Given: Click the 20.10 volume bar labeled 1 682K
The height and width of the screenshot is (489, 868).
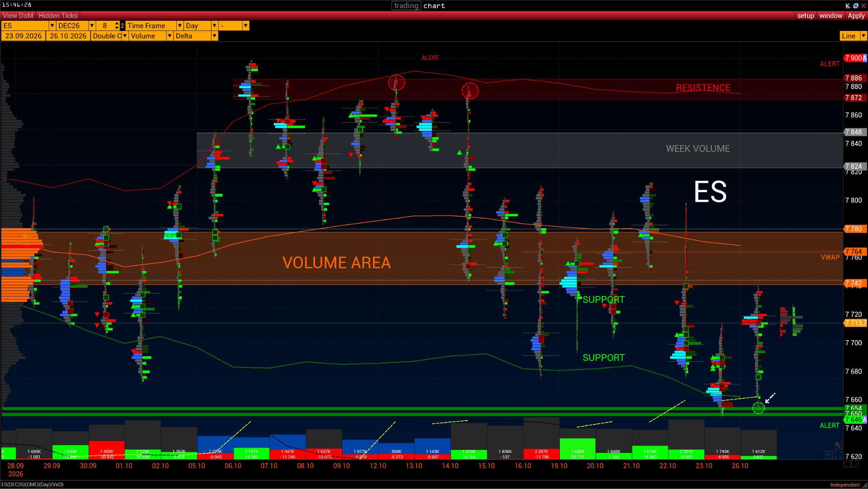Looking at the screenshot, I should [x=577, y=449].
